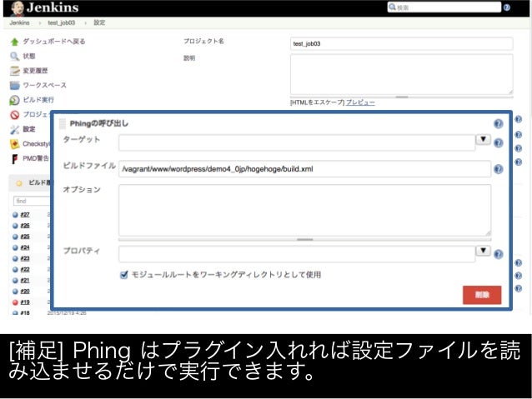
Task: Open build #22 in the history
Action: tap(25, 269)
